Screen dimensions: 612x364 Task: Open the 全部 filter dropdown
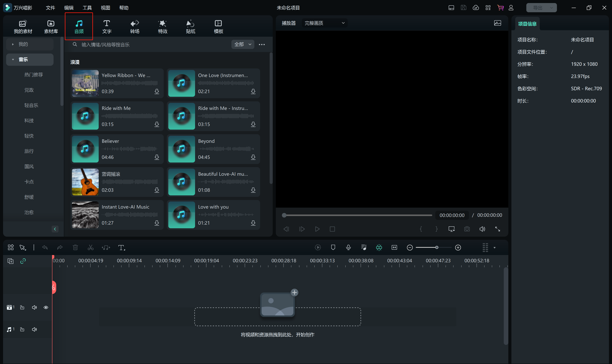pyautogui.click(x=243, y=44)
